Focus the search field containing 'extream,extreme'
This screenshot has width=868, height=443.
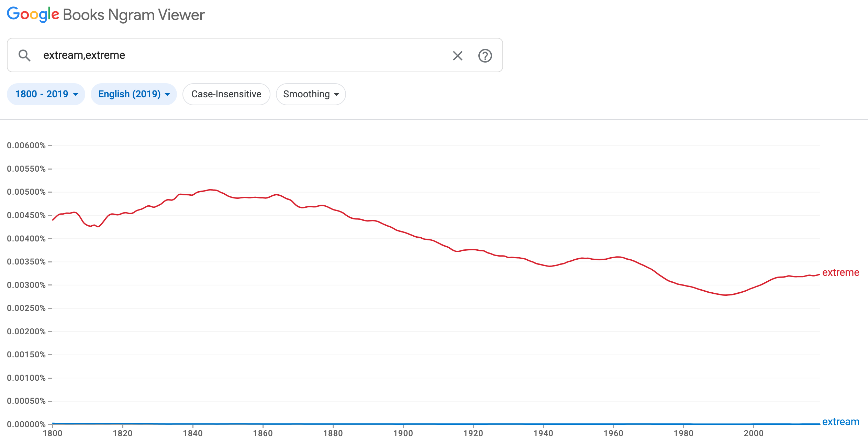241,55
